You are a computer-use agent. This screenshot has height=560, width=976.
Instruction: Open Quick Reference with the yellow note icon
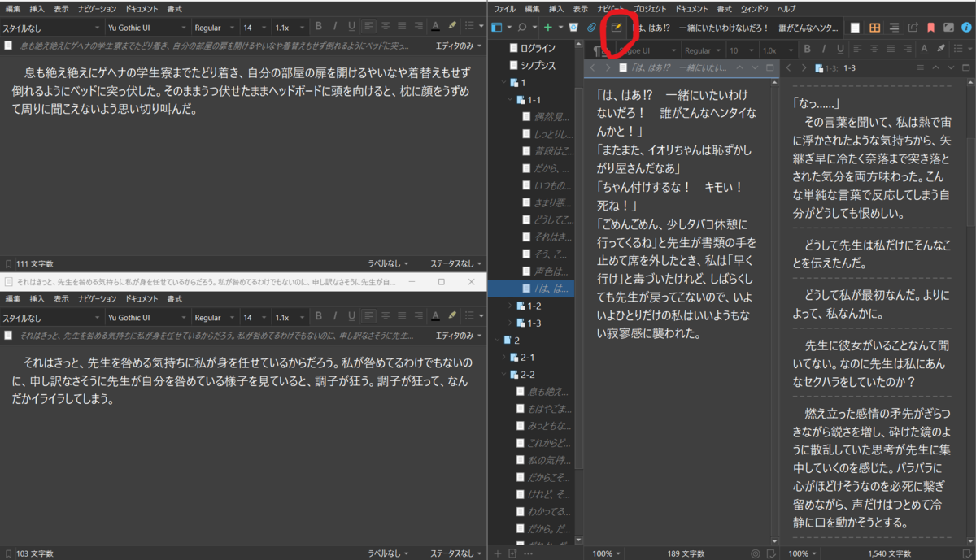point(617,28)
